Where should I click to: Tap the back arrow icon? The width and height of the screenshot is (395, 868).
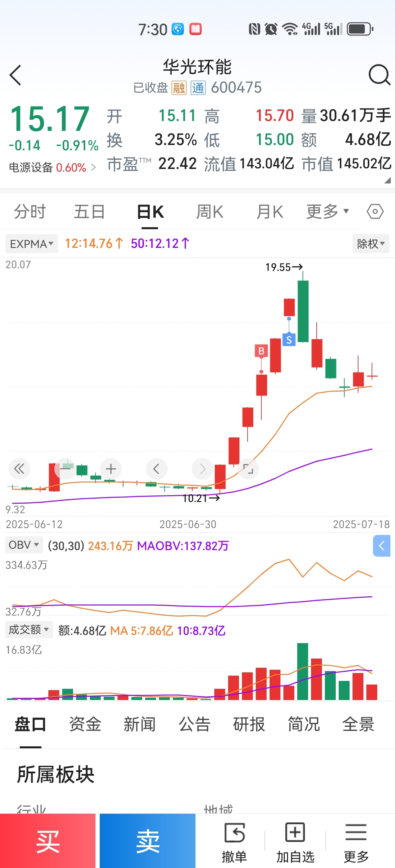click(x=15, y=75)
